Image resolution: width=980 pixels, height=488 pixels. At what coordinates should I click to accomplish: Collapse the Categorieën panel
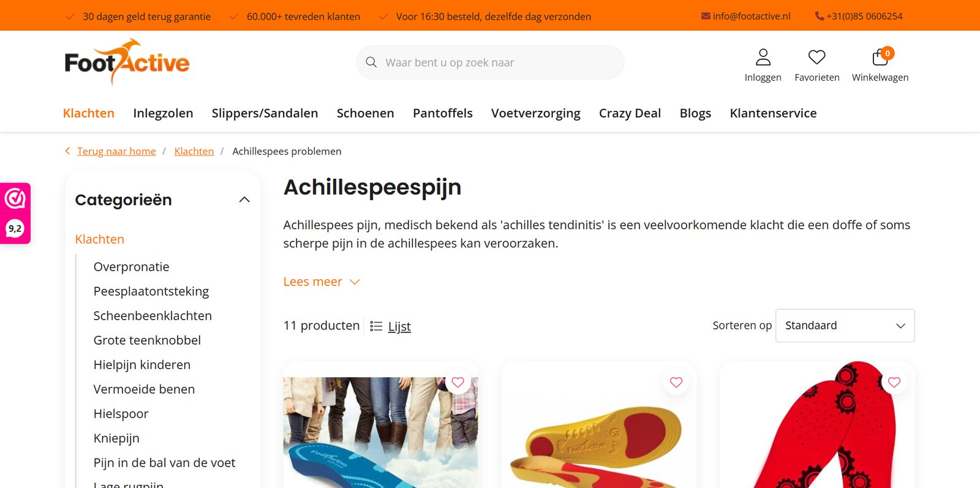tap(244, 200)
